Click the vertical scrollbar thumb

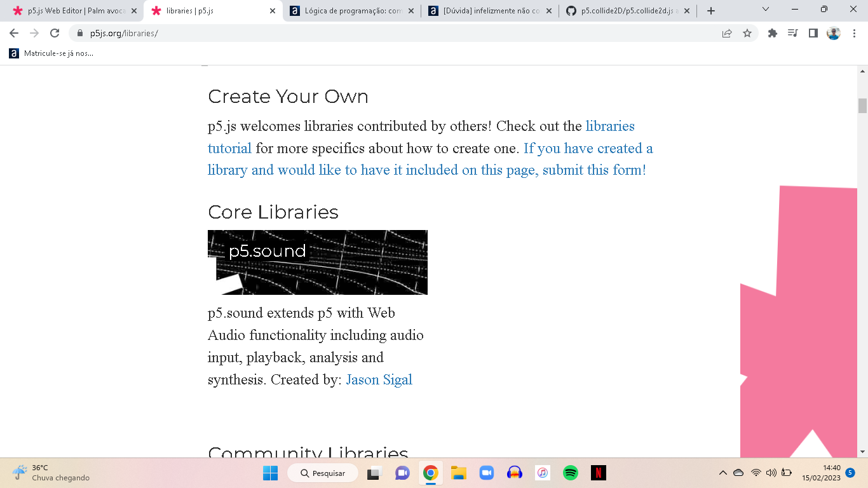point(862,105)
